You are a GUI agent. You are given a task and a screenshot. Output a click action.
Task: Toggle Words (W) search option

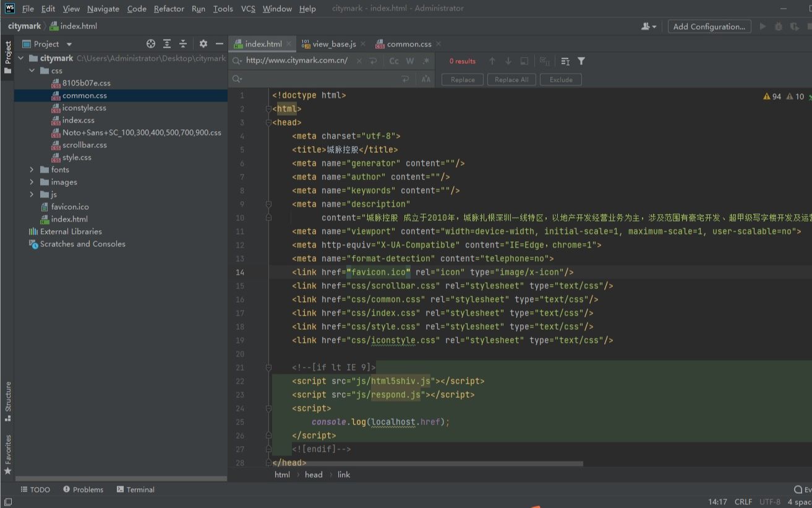point(410,61)
